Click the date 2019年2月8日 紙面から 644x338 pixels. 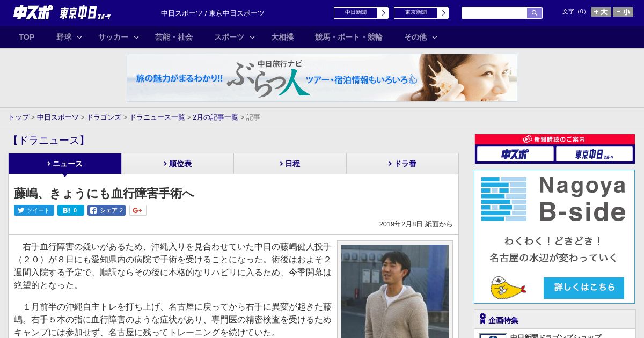tap(416, 224)
